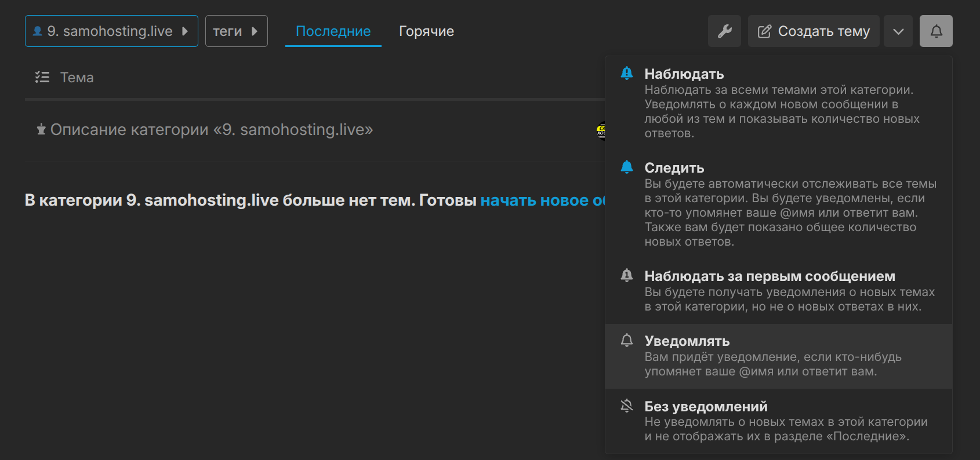Click the wrench category settings icon
The width and height of the screenshot is (980, 460).
[x=724, y=31]
